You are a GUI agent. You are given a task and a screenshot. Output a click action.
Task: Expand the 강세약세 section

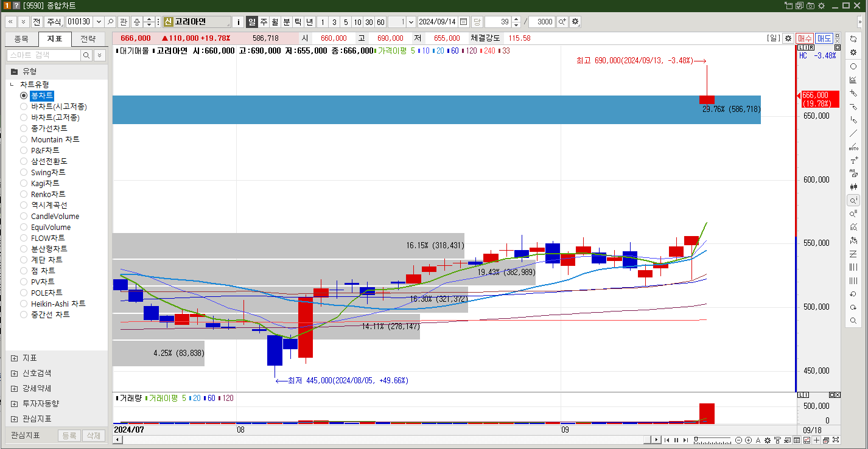(14, 389)
